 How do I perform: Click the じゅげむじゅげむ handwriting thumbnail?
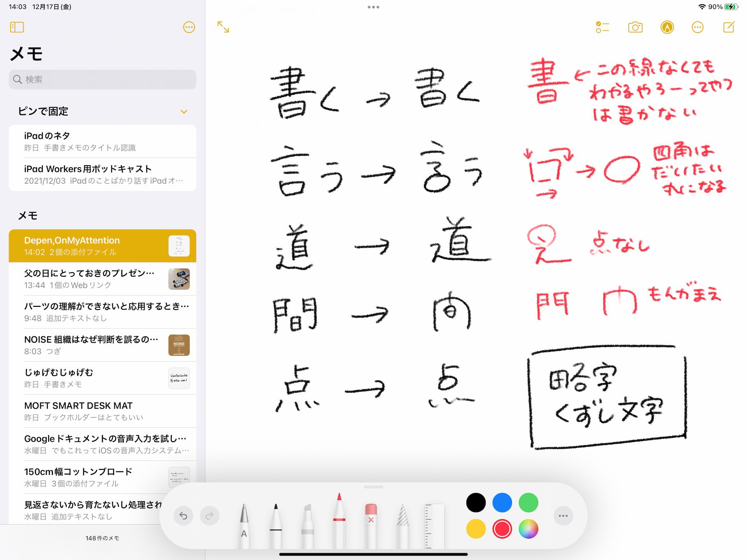[179, 378]
